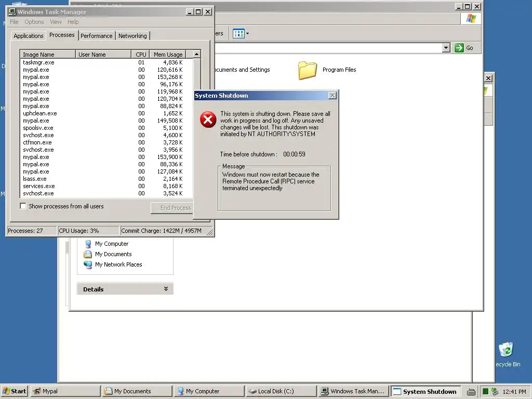Click the keyboard icon in the taskbar

(471, 392)
